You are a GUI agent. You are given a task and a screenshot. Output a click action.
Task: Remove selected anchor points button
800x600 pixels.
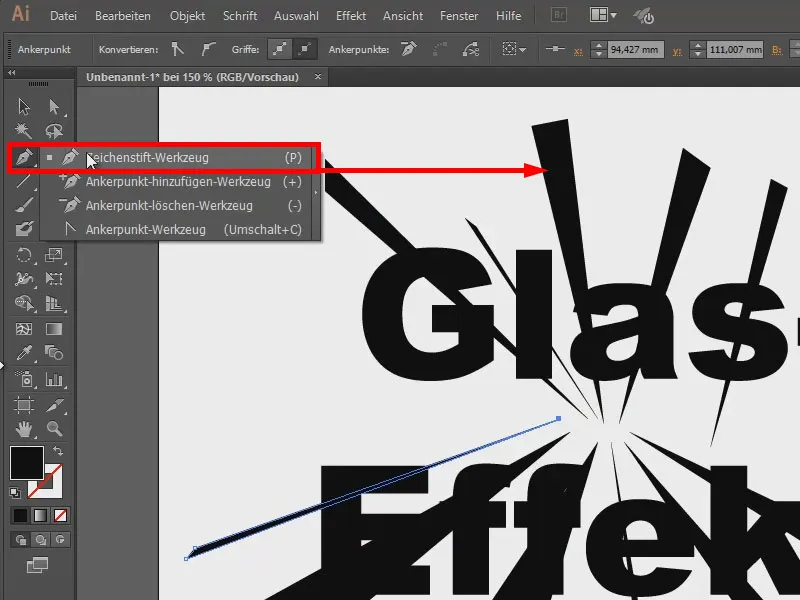[x=409, y=49]
